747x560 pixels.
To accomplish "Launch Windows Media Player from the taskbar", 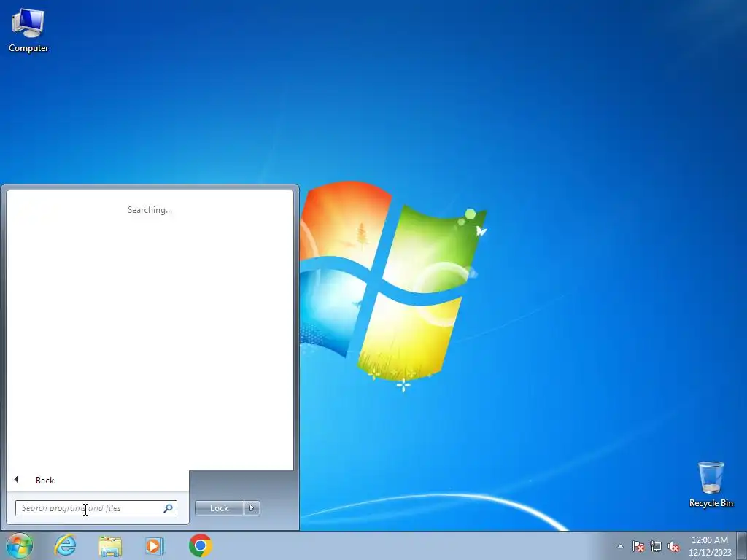I will click(155, 545).
